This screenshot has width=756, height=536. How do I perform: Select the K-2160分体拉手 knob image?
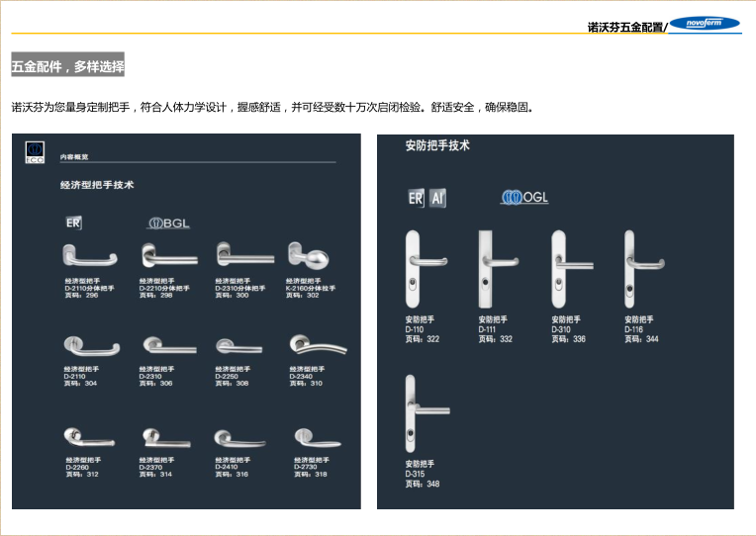click(x=309, y=255)
